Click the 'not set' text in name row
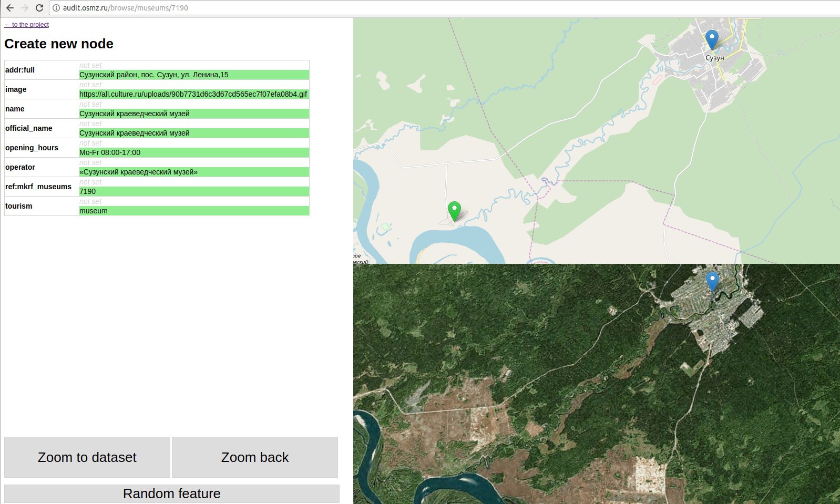The width and height of the screenshot is (840, 504). pyautogui.click(x=90, y=104)
